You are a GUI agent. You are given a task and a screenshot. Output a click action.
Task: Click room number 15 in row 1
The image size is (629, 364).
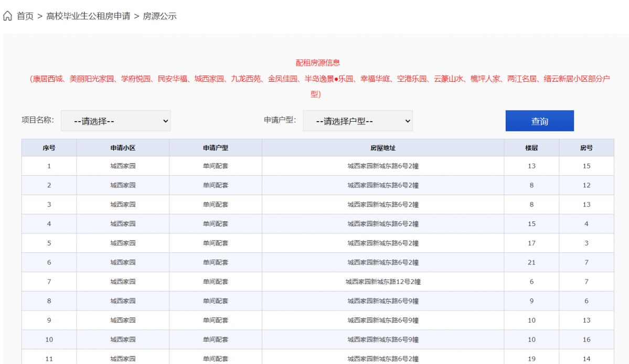click(x=587, y=166)
